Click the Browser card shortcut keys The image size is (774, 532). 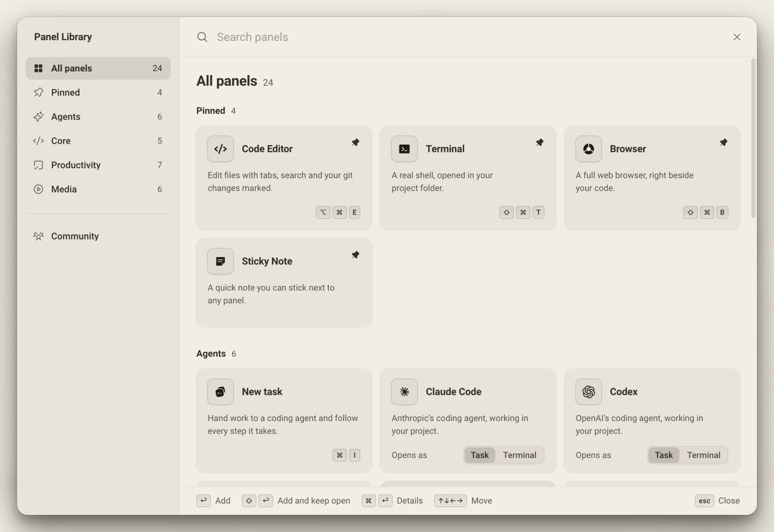(706, 212)
